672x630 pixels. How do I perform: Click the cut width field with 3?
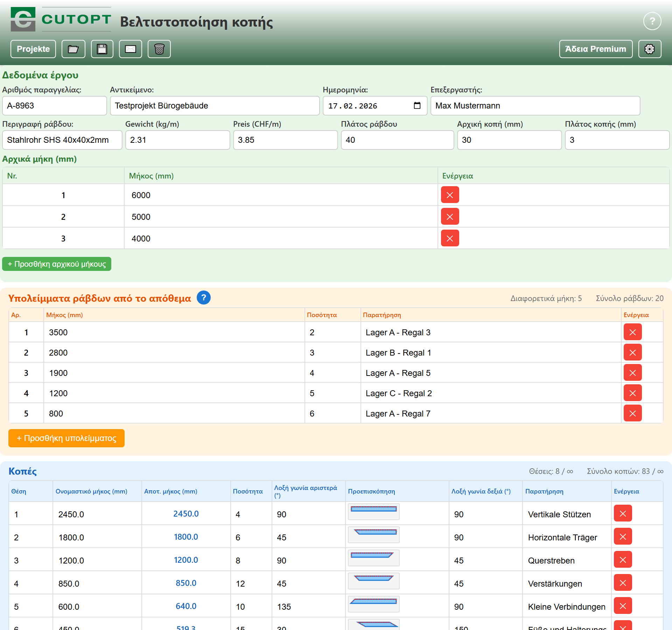pyautogui.click(x=617, y=140)
